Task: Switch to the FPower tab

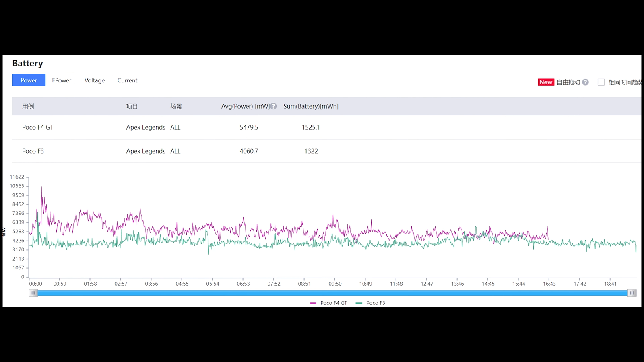Action: coord(62,80)
